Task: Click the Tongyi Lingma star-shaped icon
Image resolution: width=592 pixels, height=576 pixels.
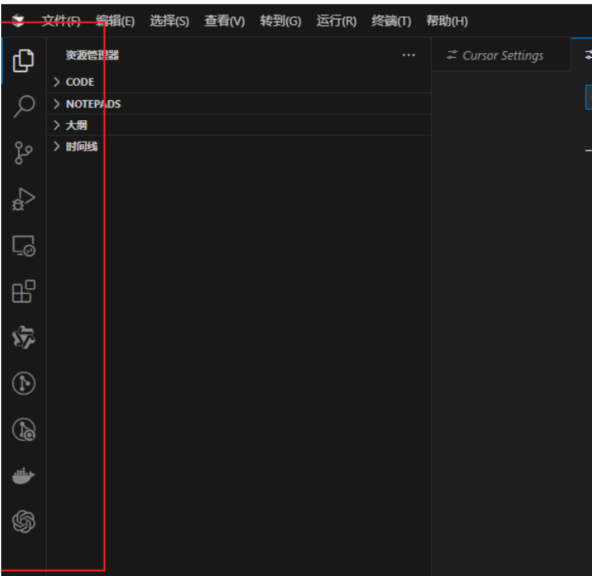Action: pos(24,337)
